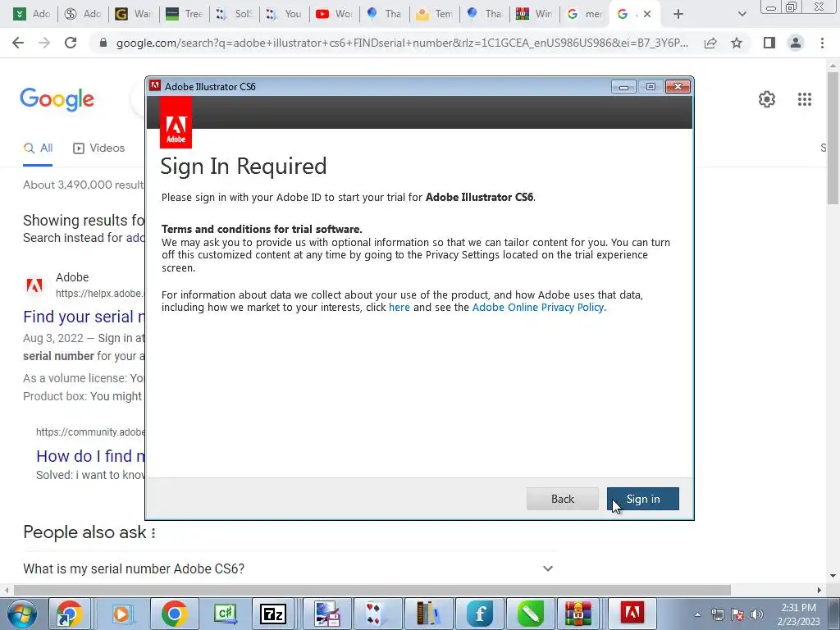Select the Videos search tab
Screen dimensions: 840x630
[98, 148]
